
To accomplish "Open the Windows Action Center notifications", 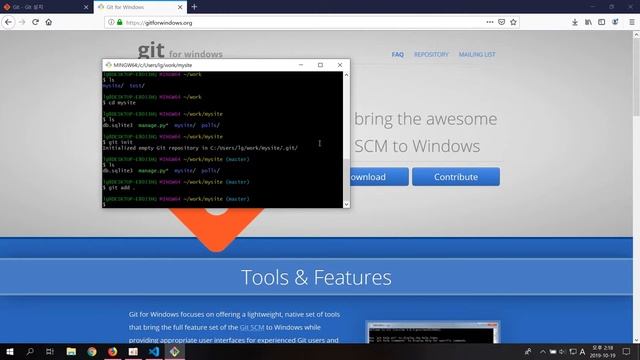I will pos(627,351).
